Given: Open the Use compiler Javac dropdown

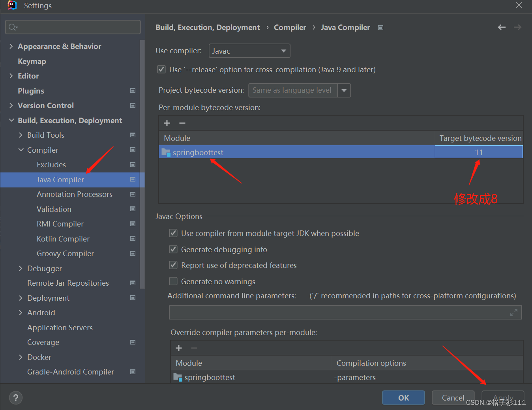Looking at the screenshot, I should [249, 51].
